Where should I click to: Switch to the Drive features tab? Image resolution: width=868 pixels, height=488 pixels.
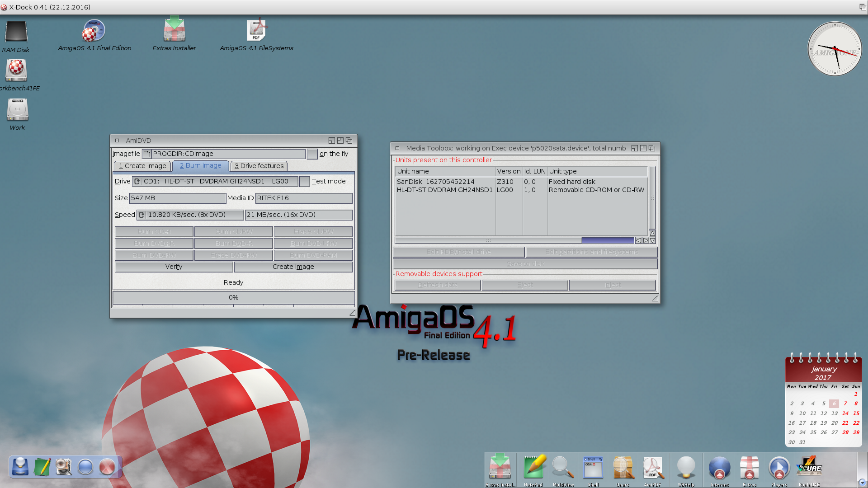259,166
